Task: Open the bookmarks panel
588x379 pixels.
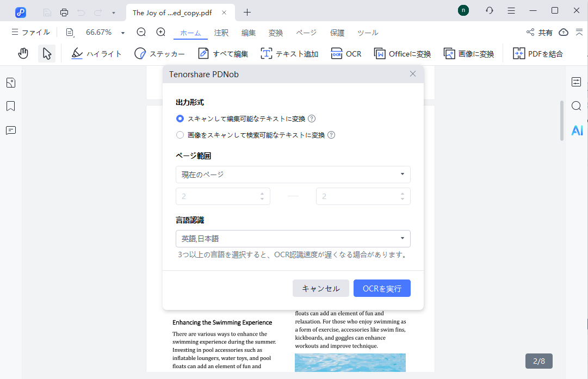Action: click(x=11, y=106)
